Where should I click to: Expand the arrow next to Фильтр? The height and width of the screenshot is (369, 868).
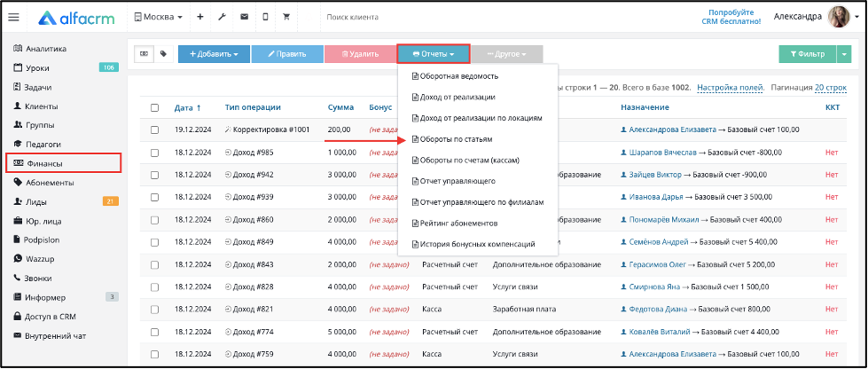click(x=844, y=54)
